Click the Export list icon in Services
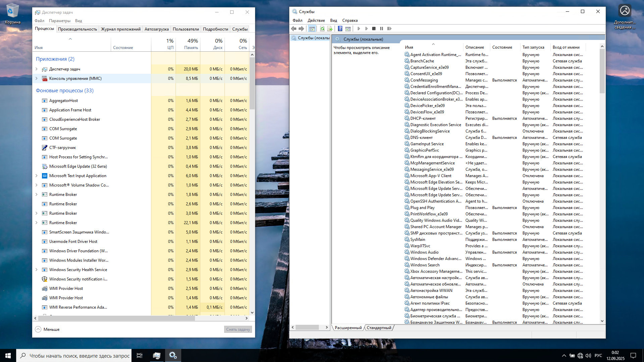Viewport: 644px width, 362px height. point(330,29)
